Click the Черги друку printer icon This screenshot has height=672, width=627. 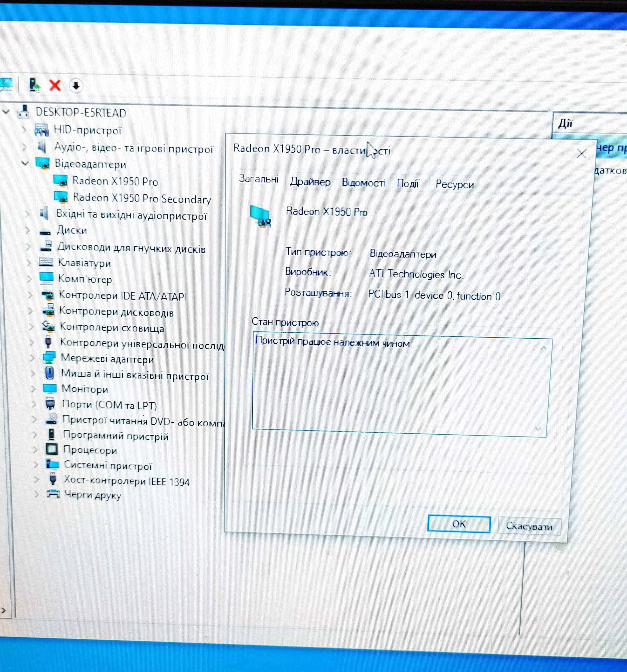53,494
